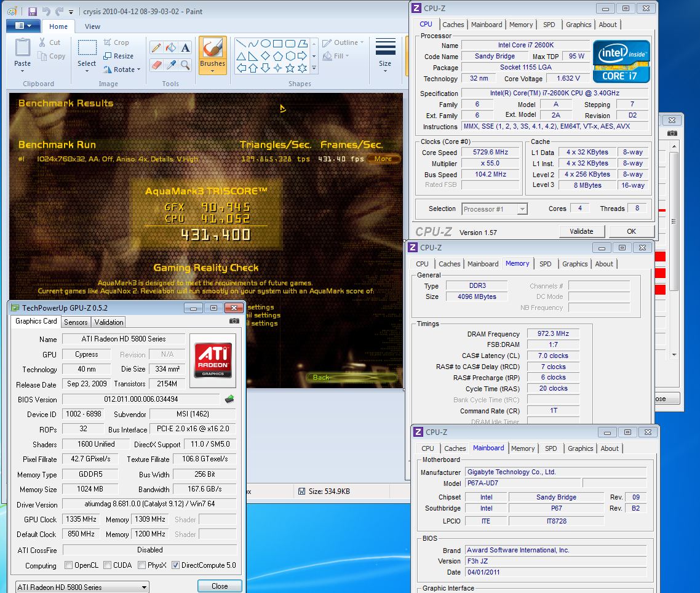Image resolution: width=700 pixels, height=593 pixels.
Task: Click the scroll down arrow in background window
Action: pos(674,354)
